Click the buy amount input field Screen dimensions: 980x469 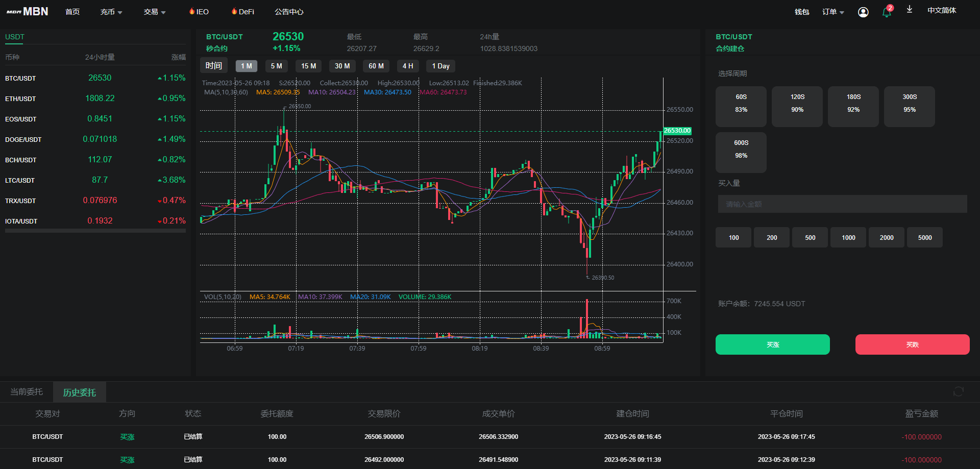[x=842, y=204]
